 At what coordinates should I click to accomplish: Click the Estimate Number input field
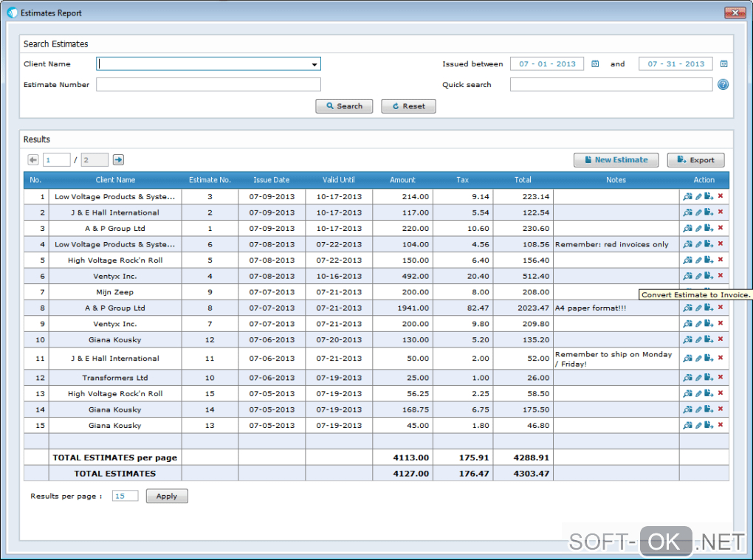tap(208, 85)
